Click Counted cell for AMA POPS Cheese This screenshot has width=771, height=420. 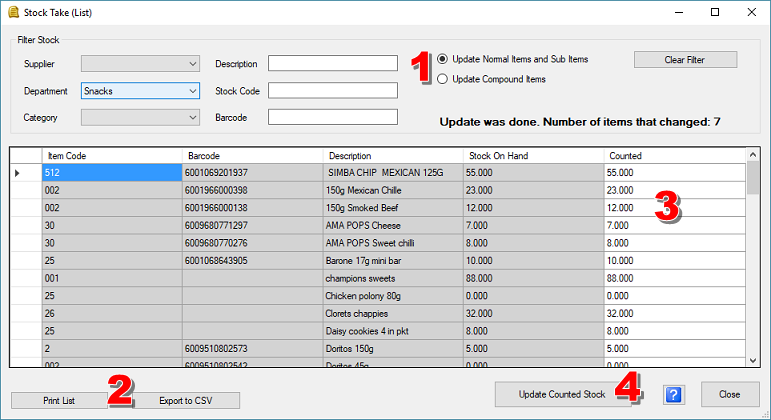[x=674, y=226]
